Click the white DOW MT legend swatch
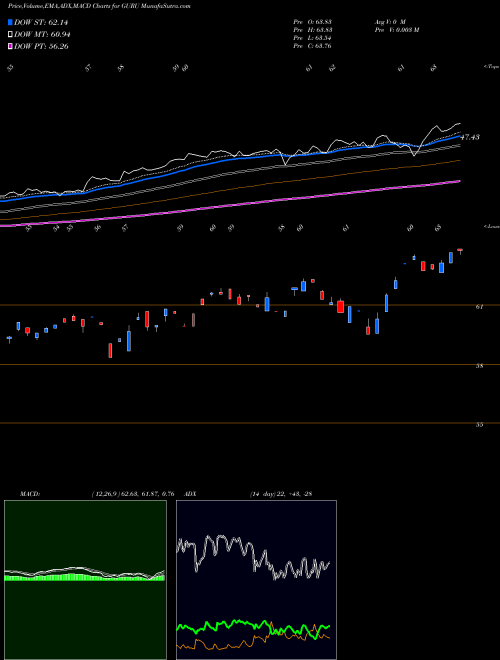 [10, 35]
